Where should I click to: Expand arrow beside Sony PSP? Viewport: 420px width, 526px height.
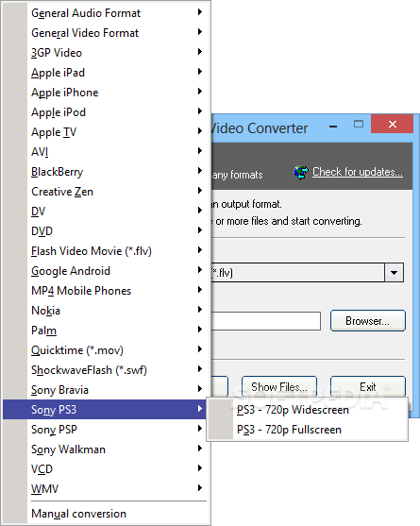(x=200, y=428)
